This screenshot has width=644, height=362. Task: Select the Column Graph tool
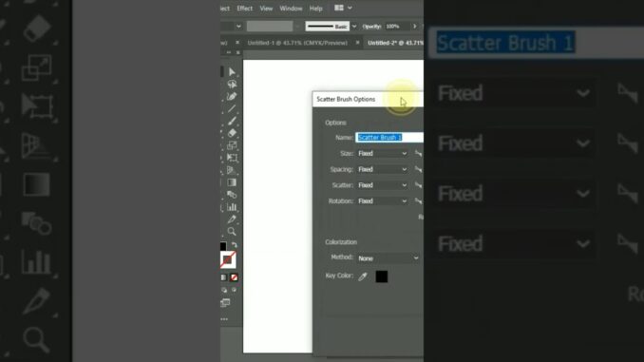pyautogui.click(x=232, y=207)
